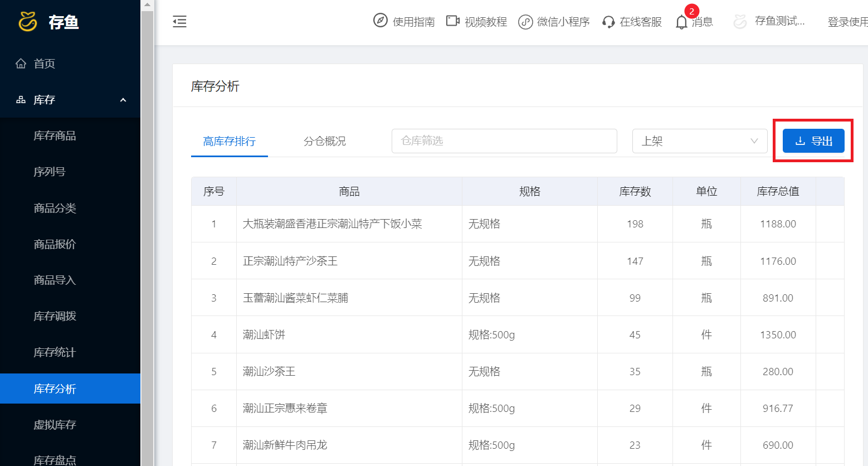Click the 导出 export button
The width and height of the screenshot is (868, 466).
click(813, 141)
